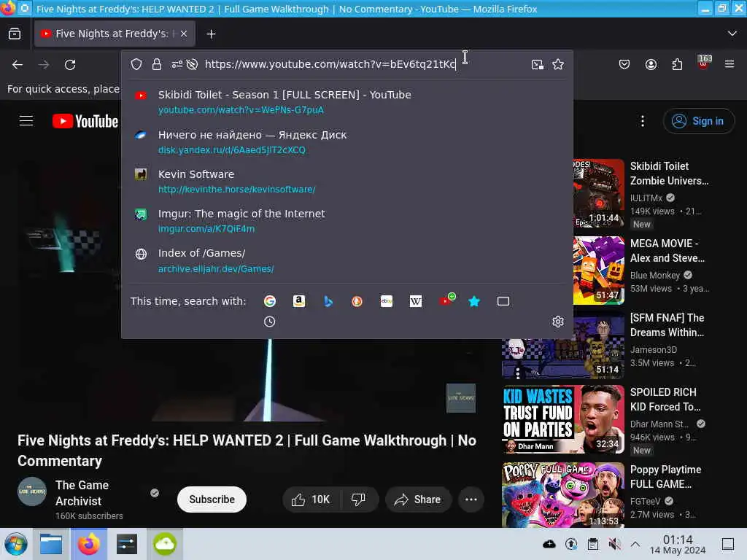Search this time with Google

pos(270,301)
